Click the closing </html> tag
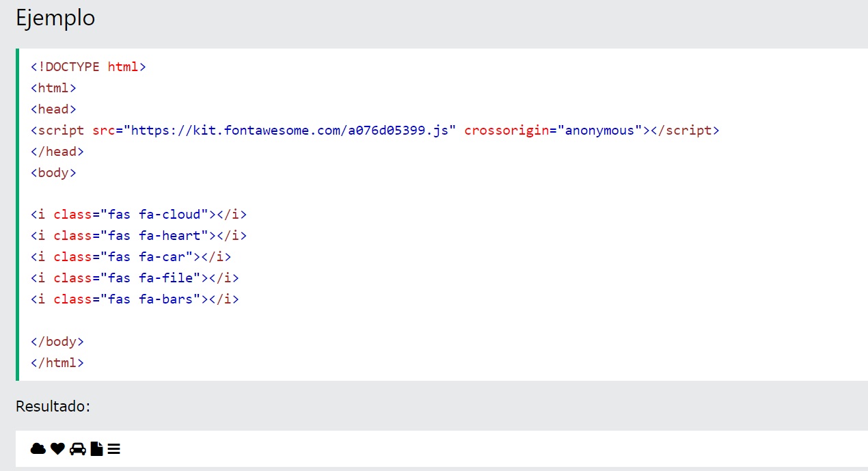This screenshot has width=868, height=471. [57, 363]
